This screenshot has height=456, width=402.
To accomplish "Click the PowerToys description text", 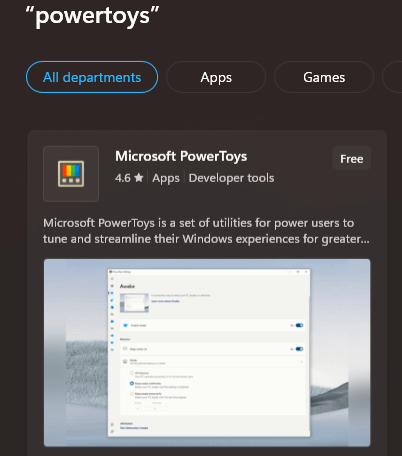I will click(x=206, y=231).
